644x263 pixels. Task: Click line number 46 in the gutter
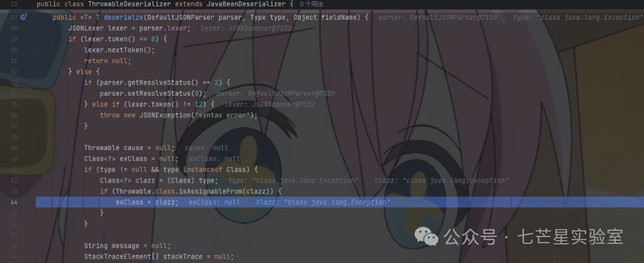14,224
